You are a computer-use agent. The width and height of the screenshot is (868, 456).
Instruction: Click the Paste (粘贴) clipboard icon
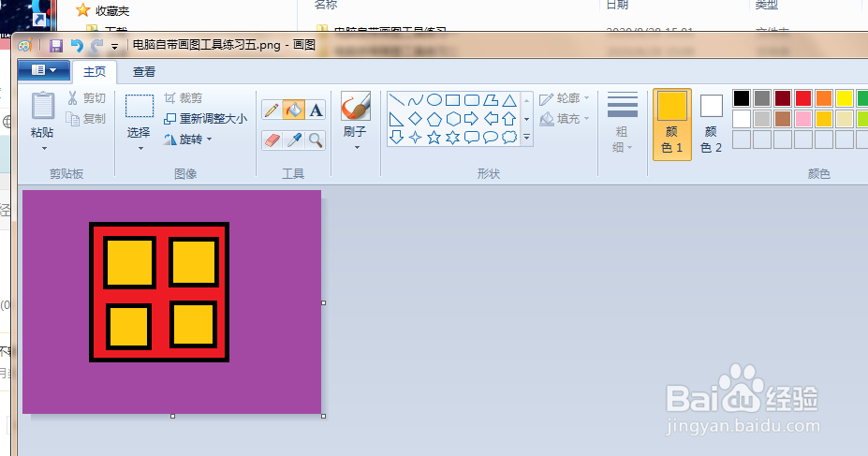click(43, 106)
